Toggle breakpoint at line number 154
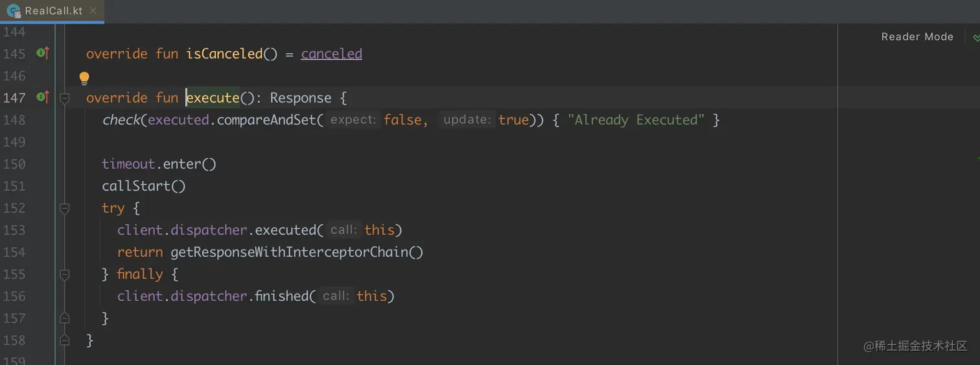 (x=14, y=252)
